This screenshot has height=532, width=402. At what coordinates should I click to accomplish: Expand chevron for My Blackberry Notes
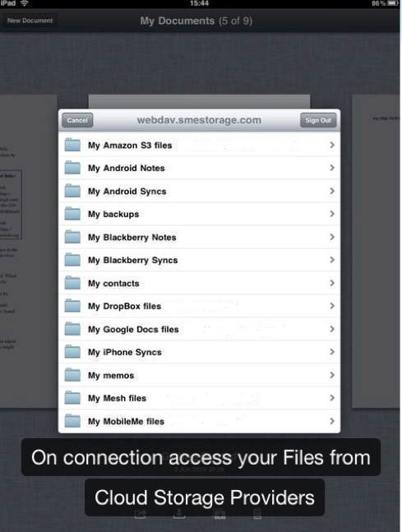click(x=332, y=237)
